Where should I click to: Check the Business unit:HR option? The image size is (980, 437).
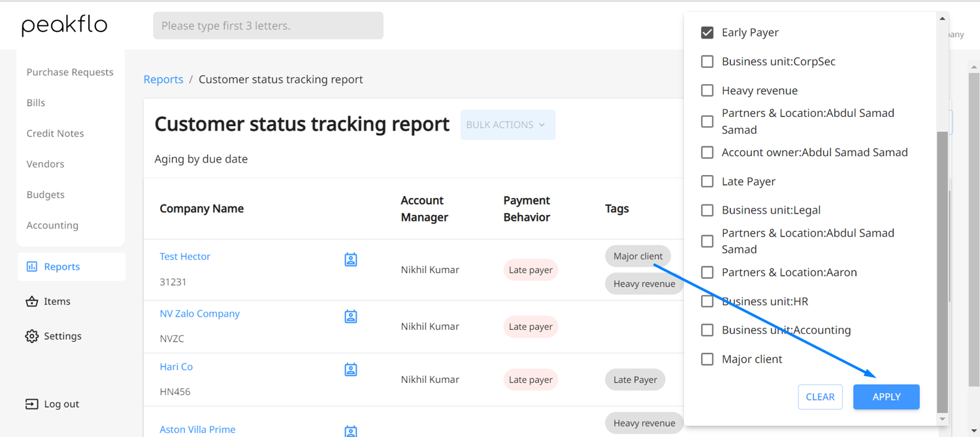707,301
